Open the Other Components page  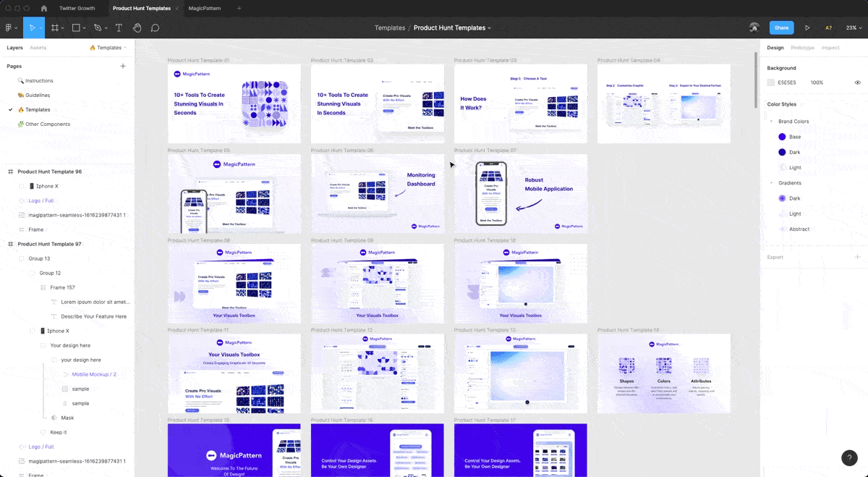tap(48, 124)
